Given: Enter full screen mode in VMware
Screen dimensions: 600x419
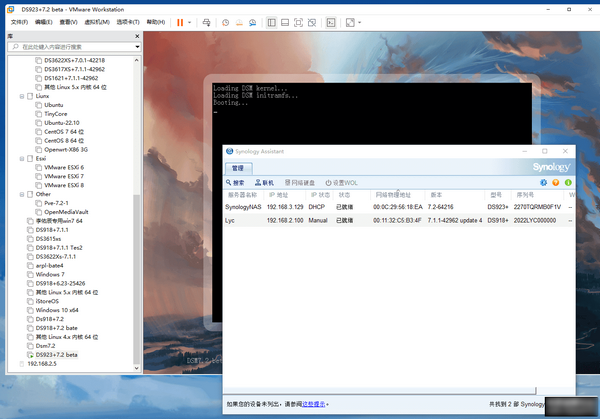Looking at the screenshot, I should click(x=298, y=23).
